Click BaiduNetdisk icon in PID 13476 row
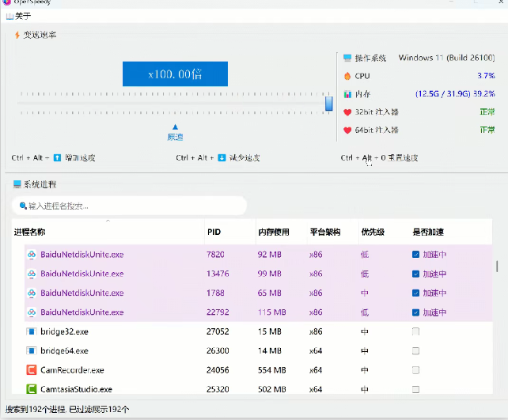This screenshot has width=508, height=420. (x=32, y=274)
